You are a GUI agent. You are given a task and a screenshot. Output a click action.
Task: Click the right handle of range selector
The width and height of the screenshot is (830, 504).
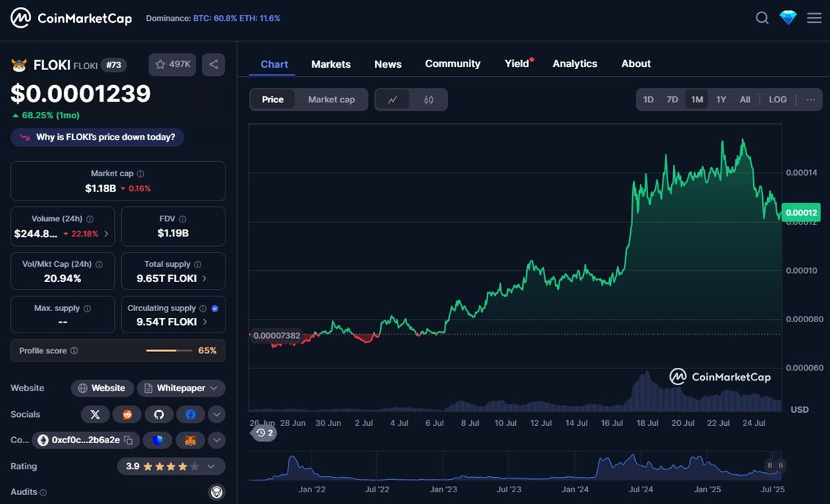point(781,465)
